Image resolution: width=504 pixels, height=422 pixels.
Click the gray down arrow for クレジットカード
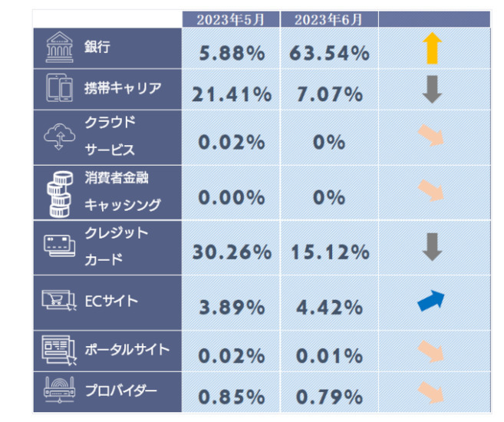(x=433, y=247)
